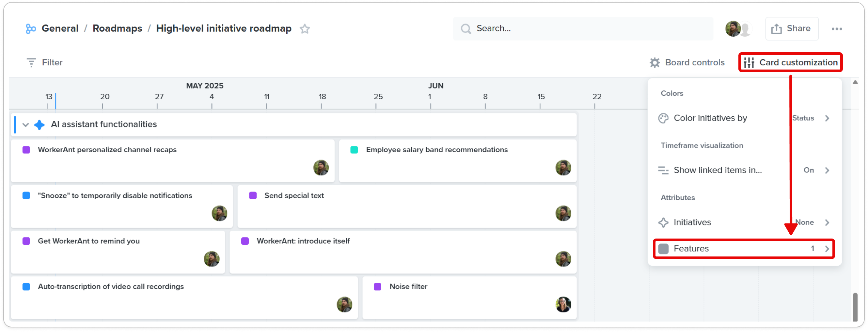Open the three-dot more options menu
868x332 pixels.
click(x=836, y=29)
